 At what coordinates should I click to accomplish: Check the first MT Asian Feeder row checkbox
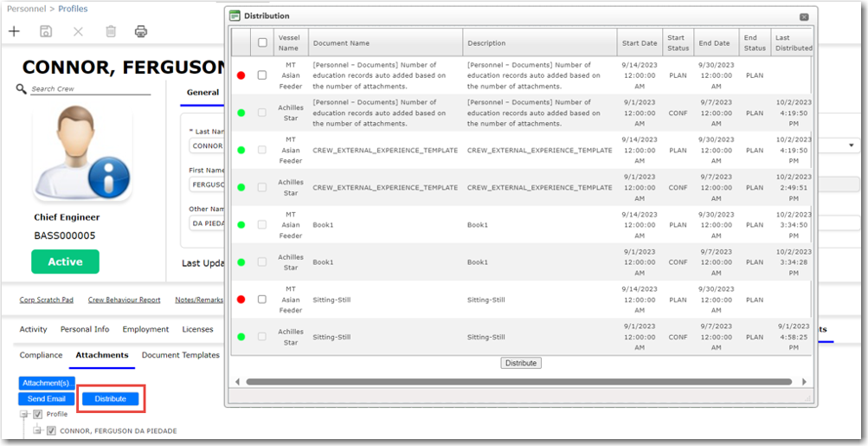point(262,75)
